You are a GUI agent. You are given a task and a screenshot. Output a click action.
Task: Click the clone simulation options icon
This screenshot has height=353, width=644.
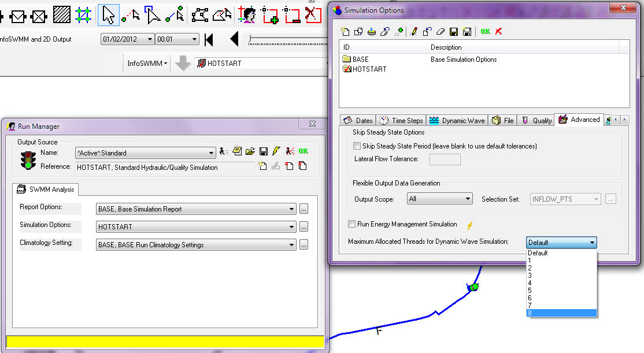[x=358, y=31]
